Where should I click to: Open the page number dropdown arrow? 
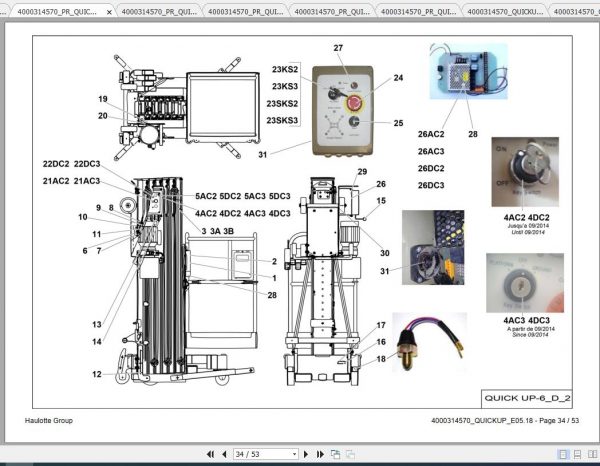294,454
